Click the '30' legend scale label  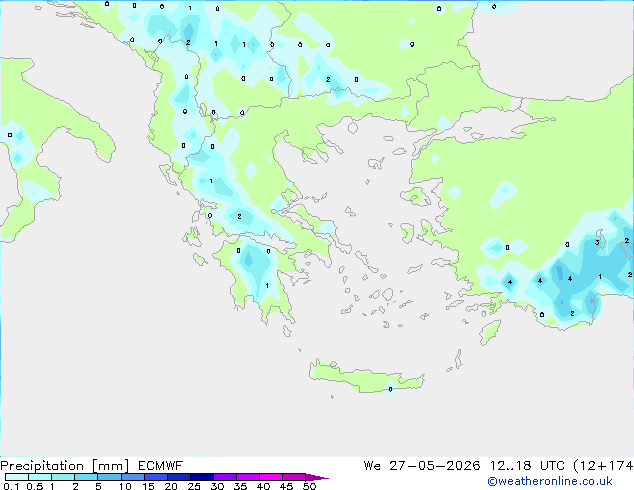tap(218, 486)
